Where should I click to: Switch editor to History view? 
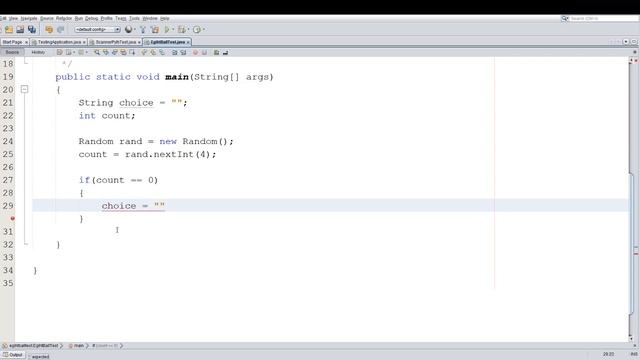click(38, 52)
